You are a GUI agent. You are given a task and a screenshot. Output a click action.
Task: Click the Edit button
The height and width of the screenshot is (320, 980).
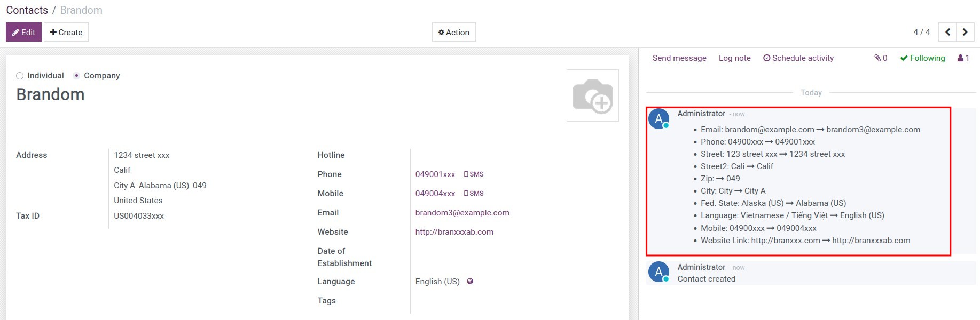tap(23, 33)
